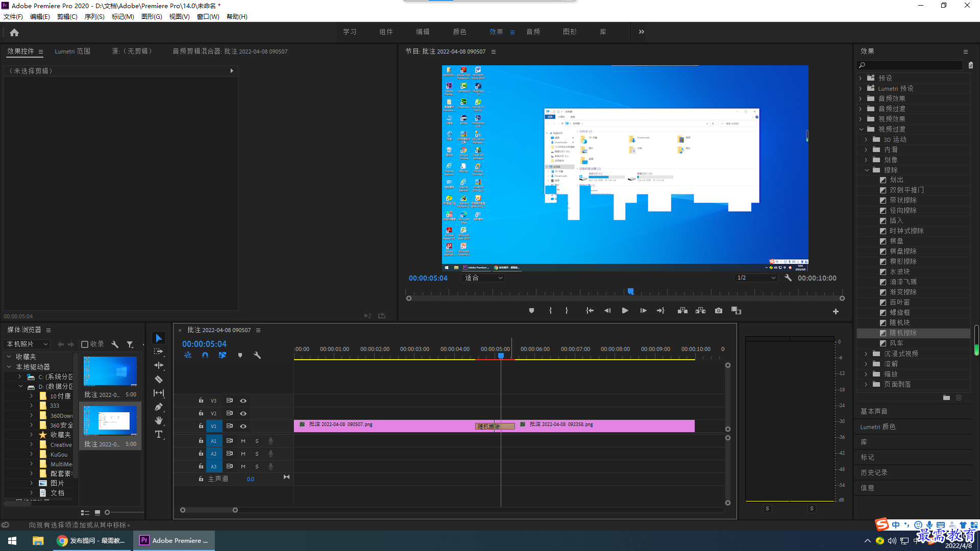Open the 文件(F) menu
Viewport: 980px width, 551px height.
[13, 17]
